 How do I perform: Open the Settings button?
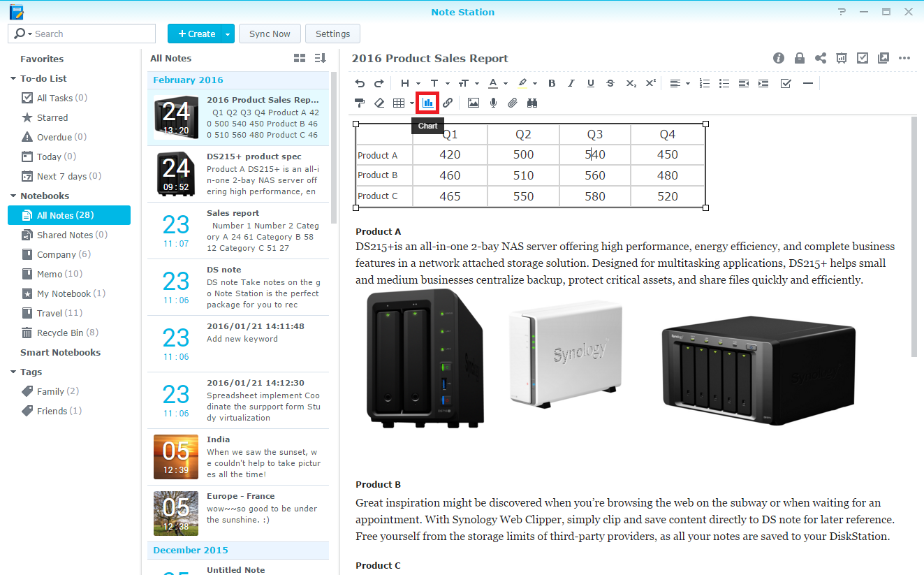332,34
